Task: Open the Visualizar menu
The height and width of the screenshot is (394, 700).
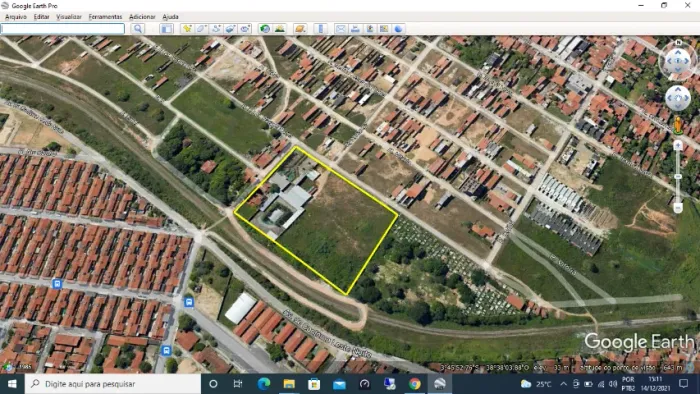Action: (x=69, y=17)
